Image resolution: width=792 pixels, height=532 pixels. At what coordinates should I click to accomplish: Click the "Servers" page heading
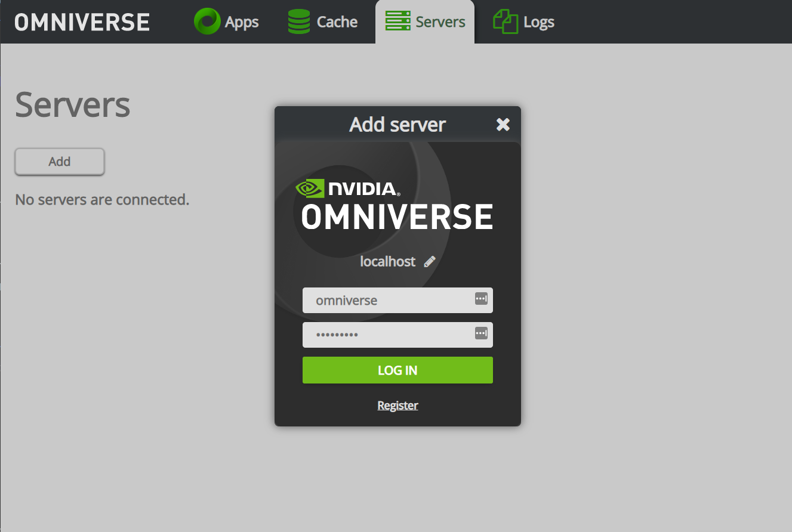pyautogui.click(x=73, y=104)
